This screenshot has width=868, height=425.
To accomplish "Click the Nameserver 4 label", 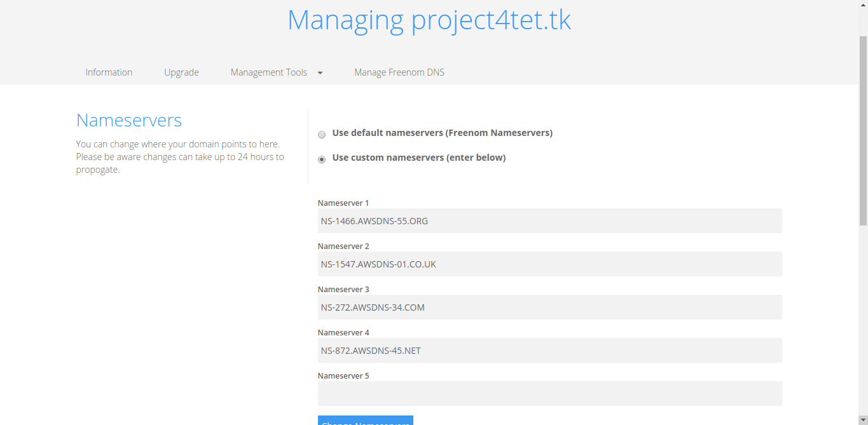I will pyautogui.click(x=343, y=333).
